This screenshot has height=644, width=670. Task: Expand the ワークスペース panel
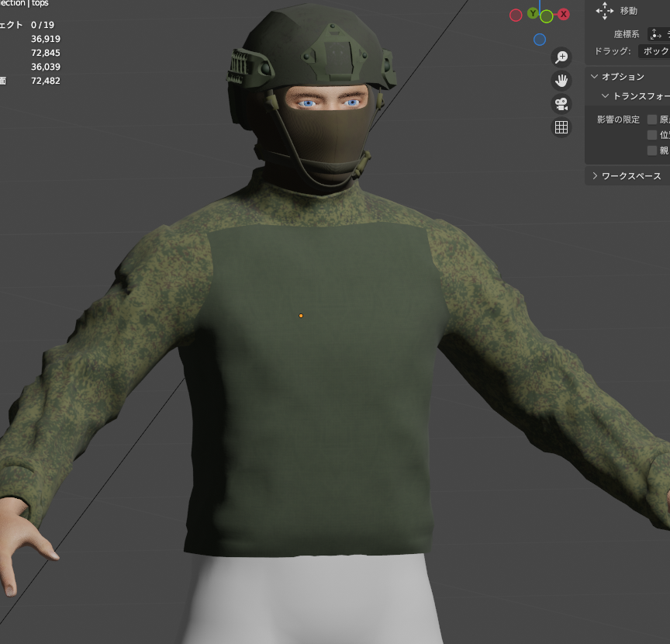tap(595, 176)
